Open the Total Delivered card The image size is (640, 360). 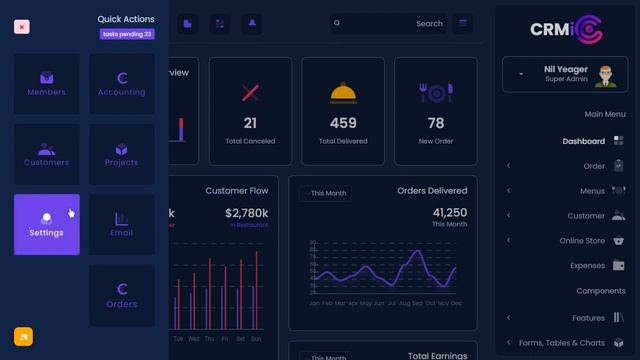(x=343, y=111)
